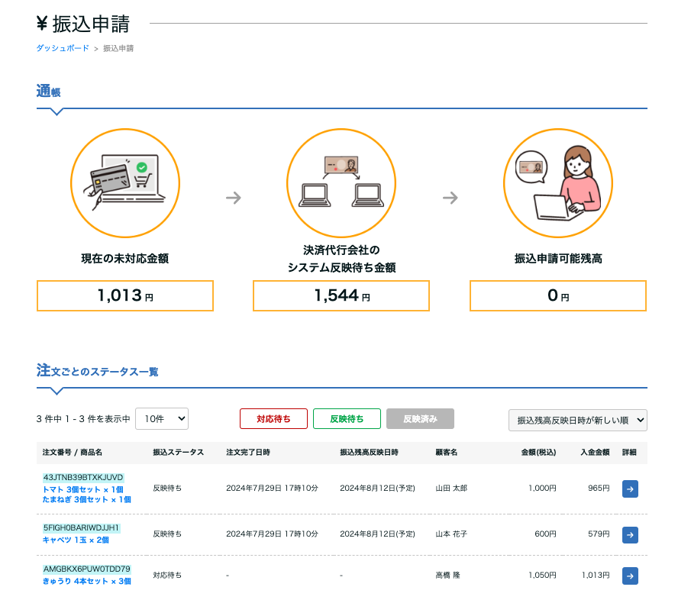Open order number AMGBKX6PUW0TDD79 link
Image resolution: width=691 pixels, height=616 pixels.
86,569
